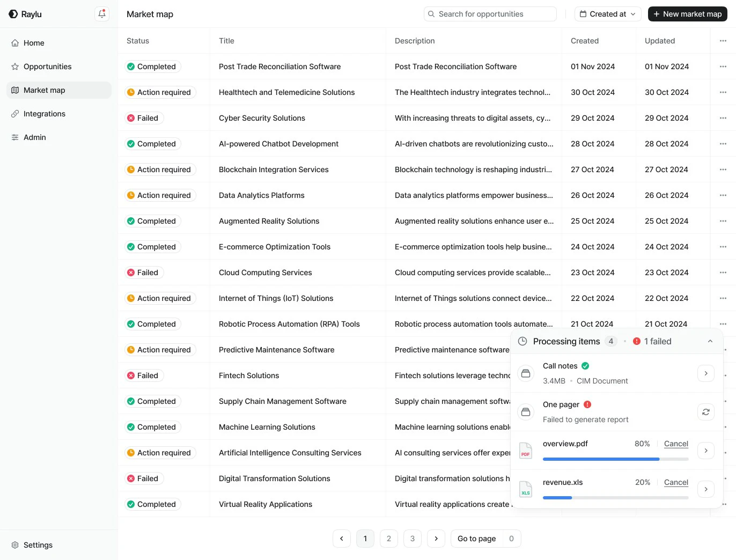Image resolution: width=736 pixels, height=560 pixels.
Task: Click the Search for opportunities field
Action: (490, 14)
